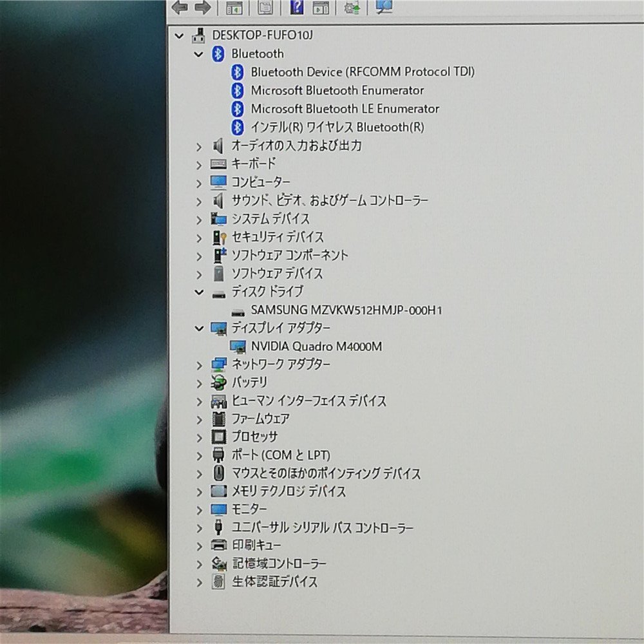The height and width of the screenshot is (644, 644).
Task: Click the monitor icon beside コンピューター
Action: click(x=218, y=182)
